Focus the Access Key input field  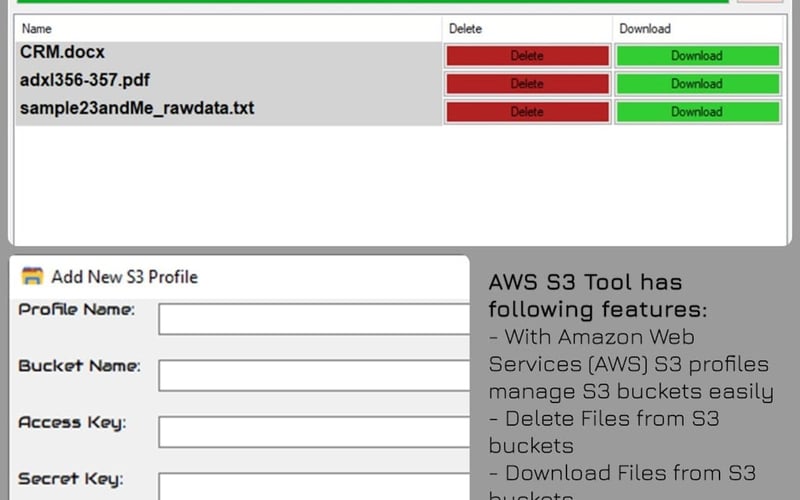click(314, 432)
